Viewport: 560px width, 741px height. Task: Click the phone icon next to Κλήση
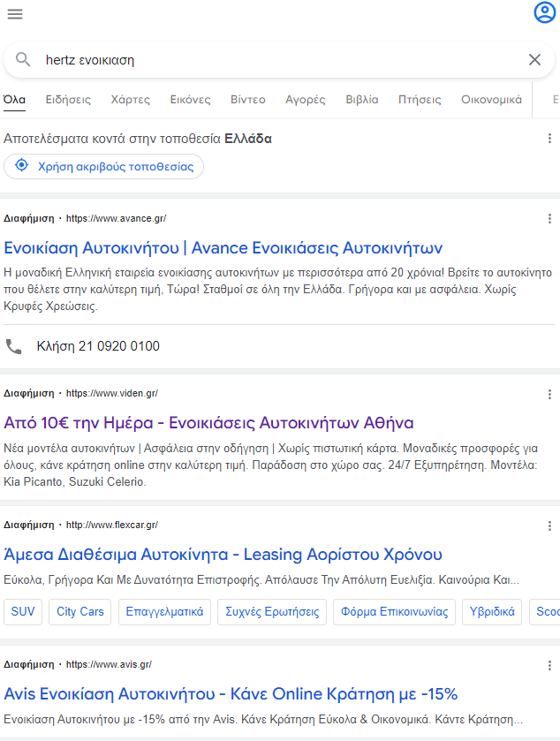click(x=14, y=346)
